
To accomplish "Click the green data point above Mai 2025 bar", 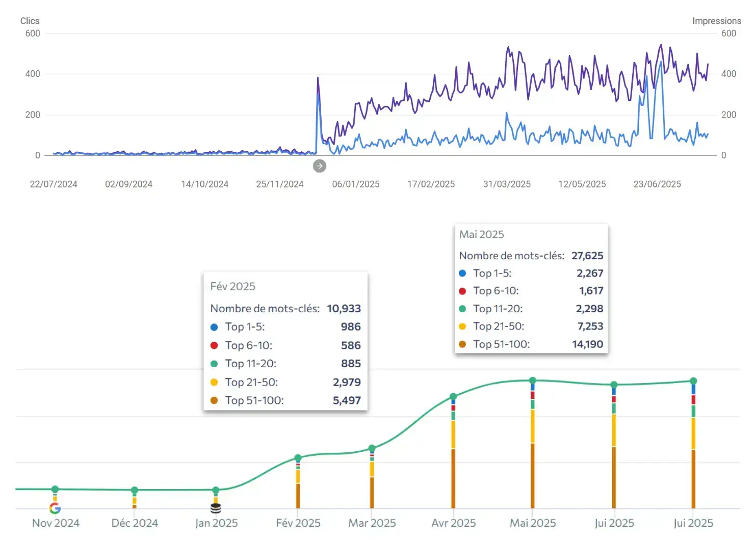I will [533, 380].
